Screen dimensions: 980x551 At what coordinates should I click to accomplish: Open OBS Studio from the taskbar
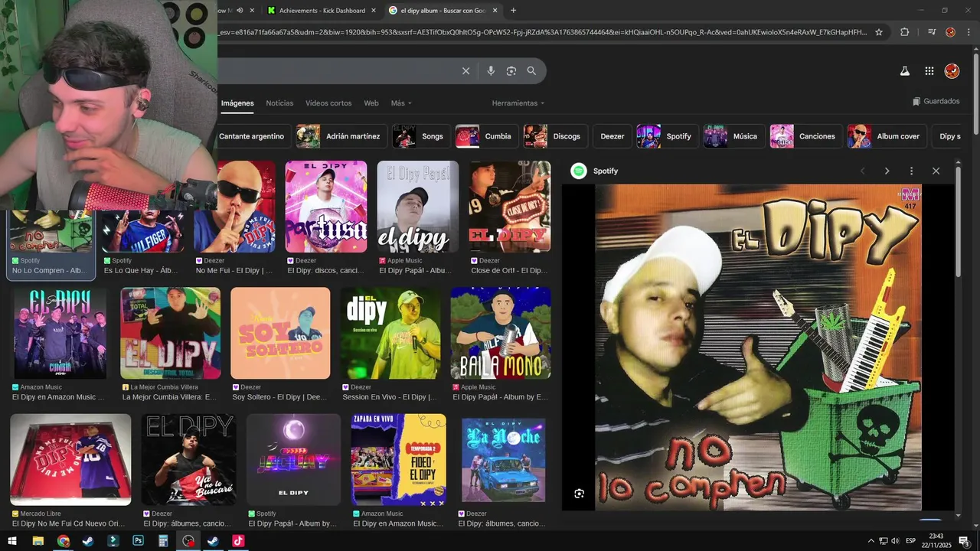(x=188, y=541)
